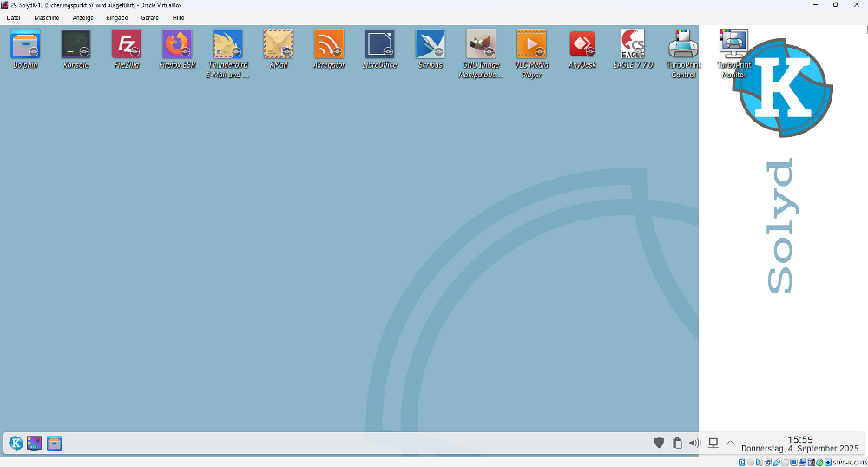Screen dimensions: 868x467
Task: Click the AnyDesk desktop icon
Action: click(x=582, y=44)
